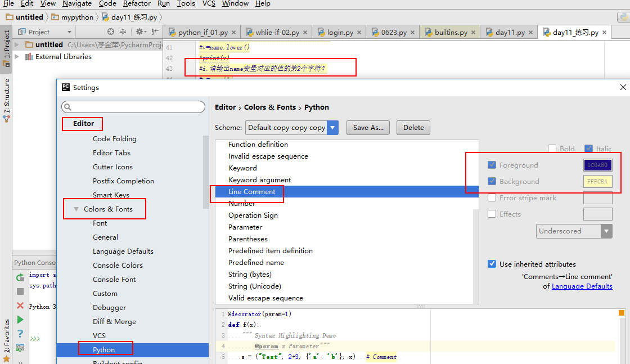Focus the Settings search field
630x364 pixels.
coord(133,107)
